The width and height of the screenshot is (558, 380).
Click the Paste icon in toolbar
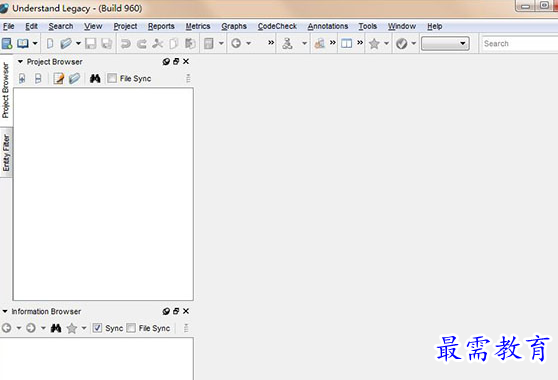point(190,43)
